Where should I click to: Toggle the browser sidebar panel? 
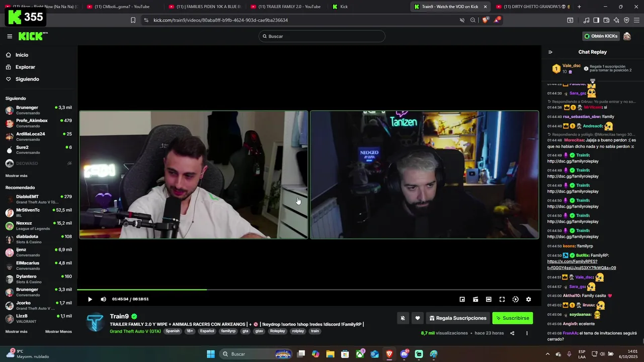coord(596,20)
